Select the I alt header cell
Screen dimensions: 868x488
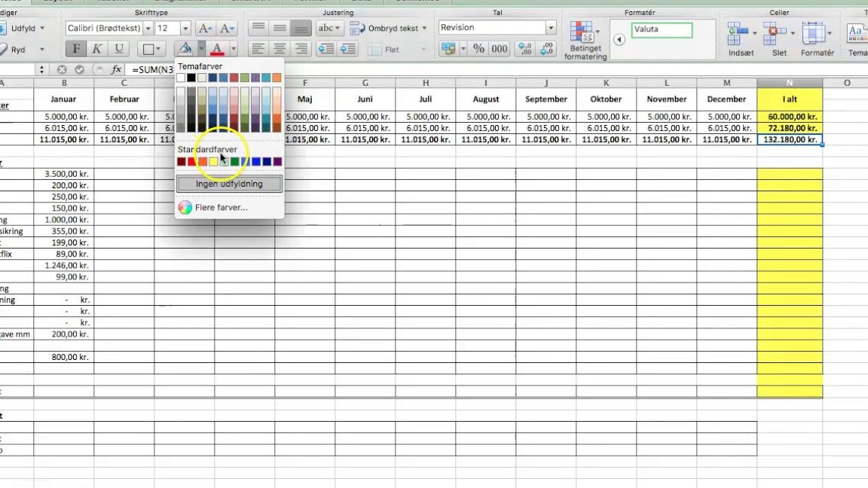pos(790,99)
